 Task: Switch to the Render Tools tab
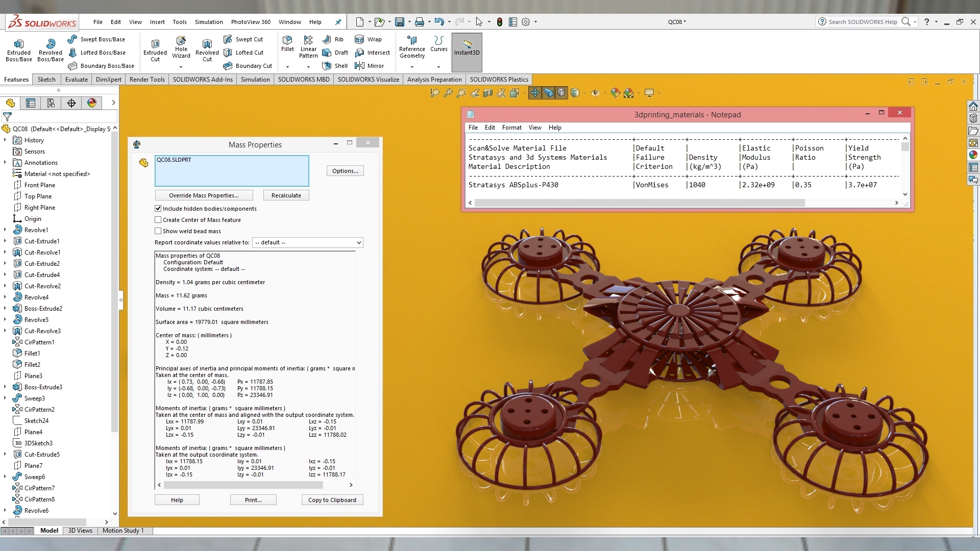147,80
